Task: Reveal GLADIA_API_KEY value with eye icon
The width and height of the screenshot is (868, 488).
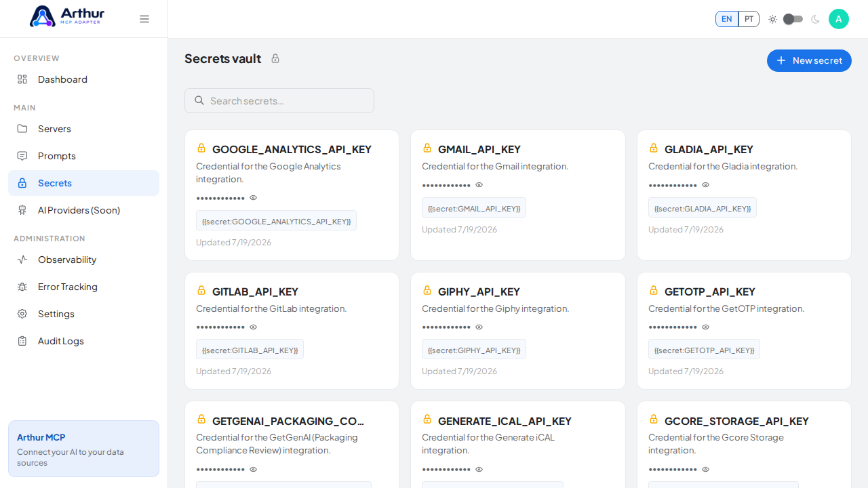Action: (706, 185)
